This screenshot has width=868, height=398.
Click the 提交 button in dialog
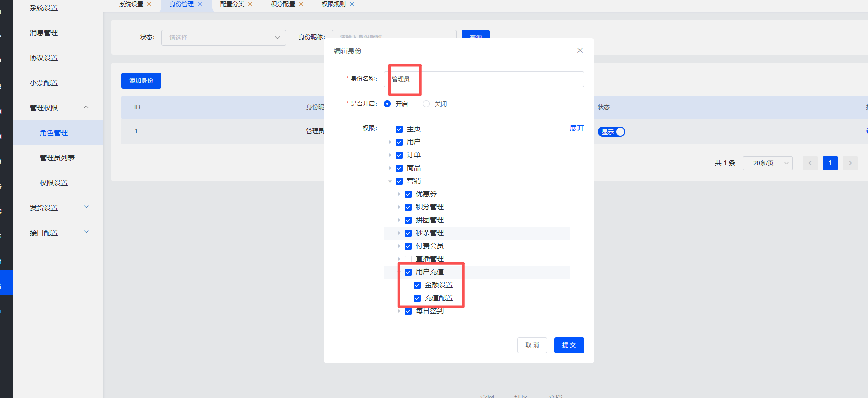click(x=569, y=345)
